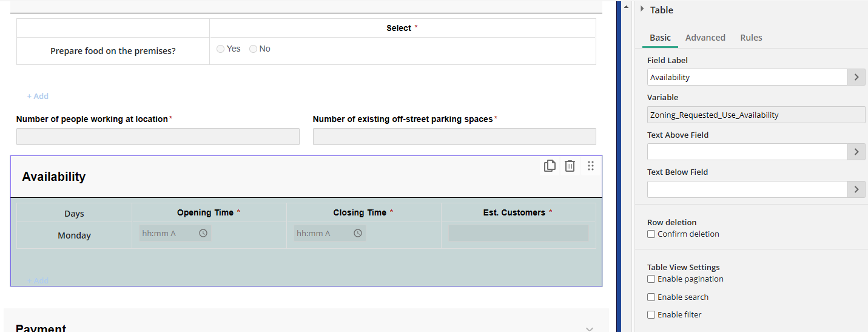Viewport: 868px width, 332px height.
Task: Expand the Field Label arrow button
Action: click(856, 77)
